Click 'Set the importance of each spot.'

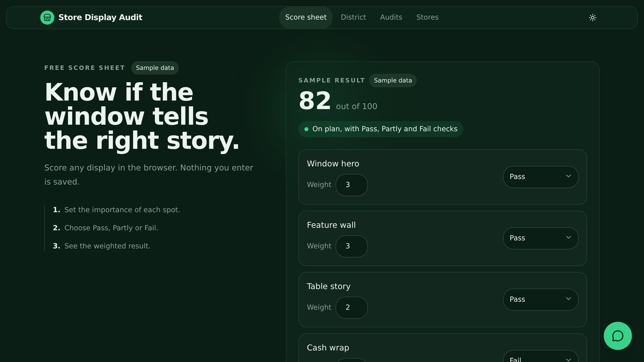[122, 210]
